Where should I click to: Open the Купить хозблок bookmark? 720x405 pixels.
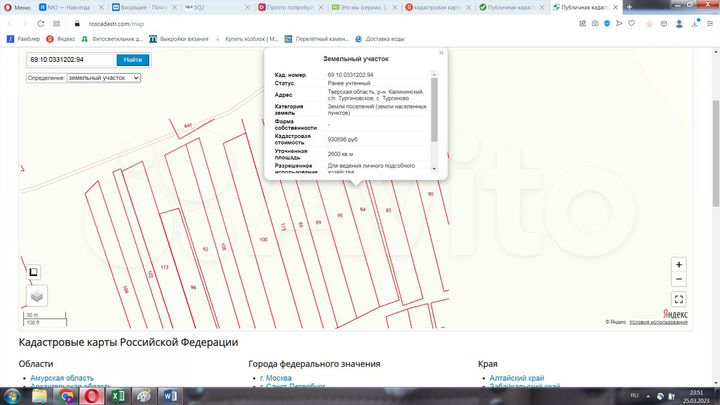tap(246, 39)
